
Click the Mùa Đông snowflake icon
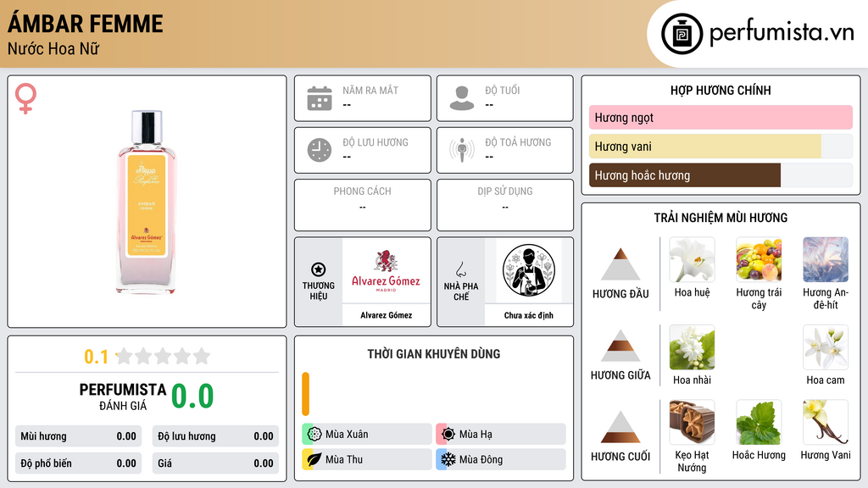(448, 459)
